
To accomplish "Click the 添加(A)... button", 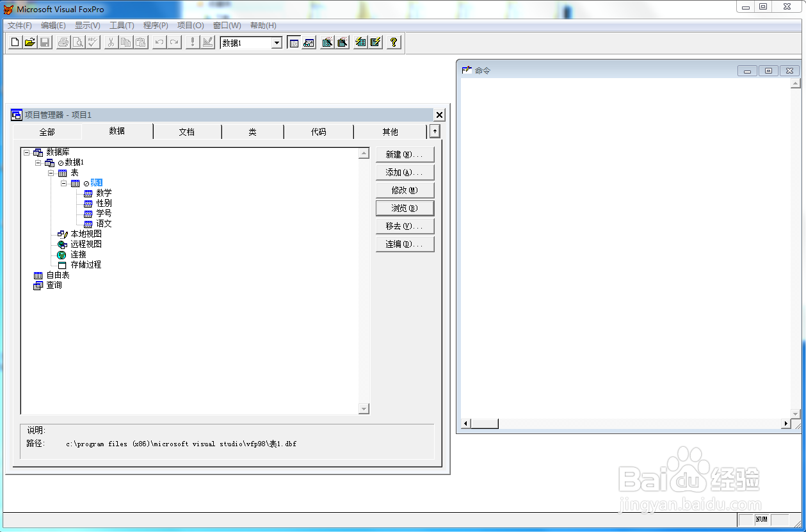I will pyautogui.click(x=405, y=172).
